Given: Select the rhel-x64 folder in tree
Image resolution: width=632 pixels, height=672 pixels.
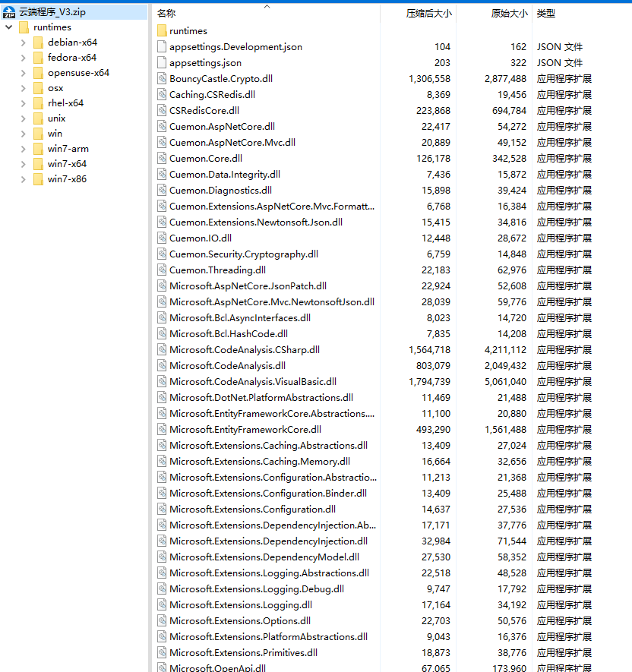Looking at the screenshot, I should coord(65,103).
